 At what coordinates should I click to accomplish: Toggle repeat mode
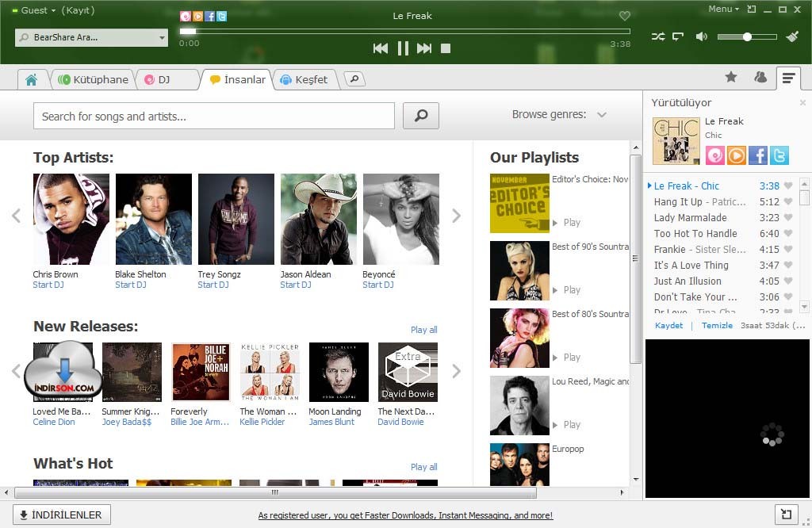678,36
